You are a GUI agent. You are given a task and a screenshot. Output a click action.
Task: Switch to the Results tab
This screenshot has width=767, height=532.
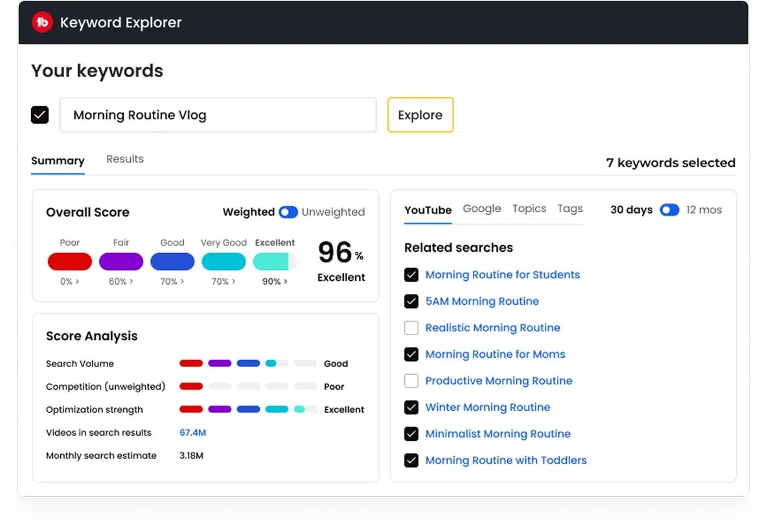click(x=125, y=159)
